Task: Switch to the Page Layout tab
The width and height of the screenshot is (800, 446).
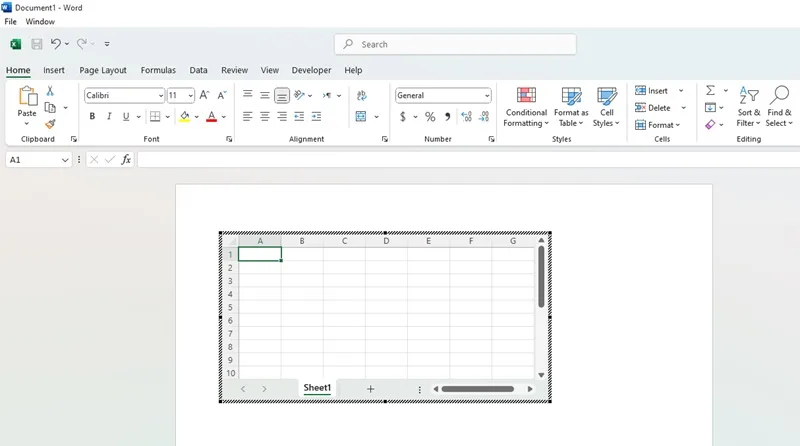Action: (x=103, y=70)
